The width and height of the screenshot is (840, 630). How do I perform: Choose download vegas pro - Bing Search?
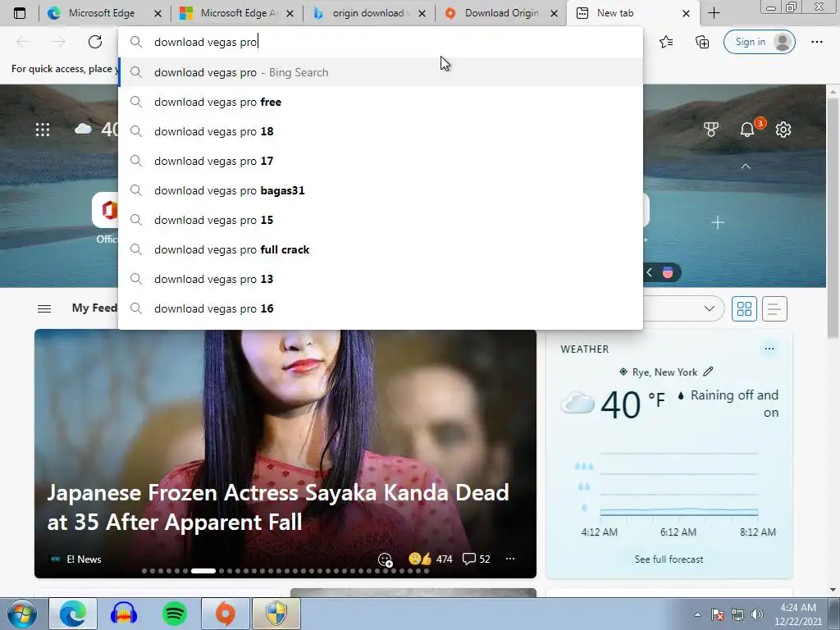[381, 72]
